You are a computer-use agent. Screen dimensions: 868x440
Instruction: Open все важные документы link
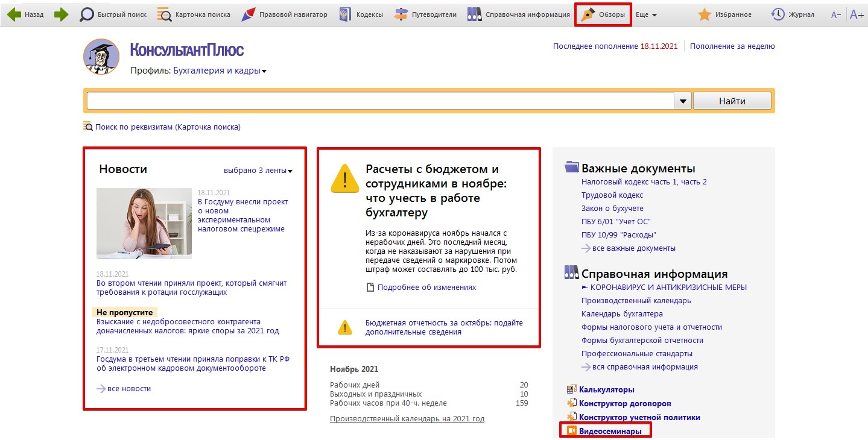pos(634,248)
